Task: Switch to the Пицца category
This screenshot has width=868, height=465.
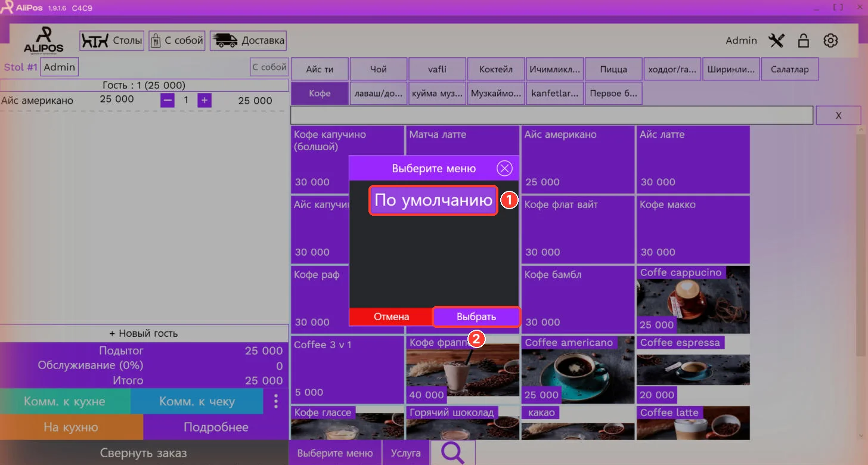Action: pos(613,69)
